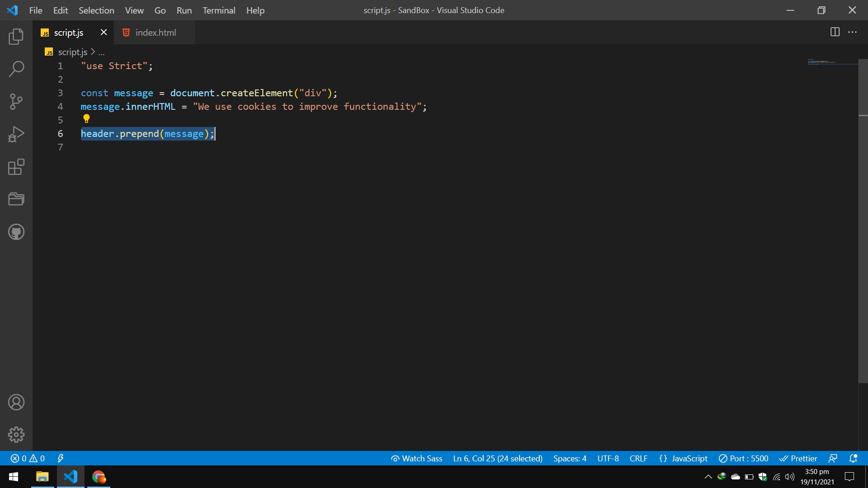
Task: Click line number 1 in gutter
Action: point(60,66)
